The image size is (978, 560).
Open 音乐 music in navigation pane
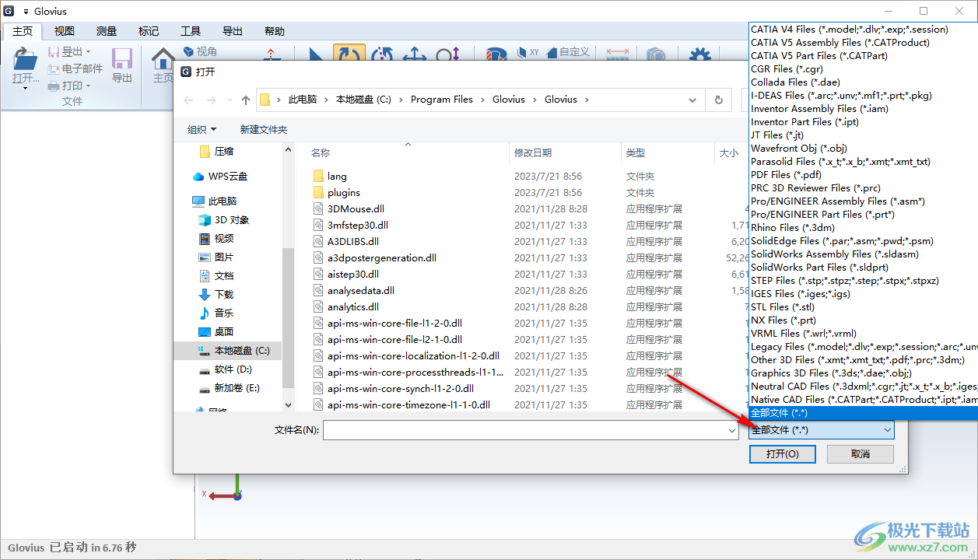click(x=216, y=313)
